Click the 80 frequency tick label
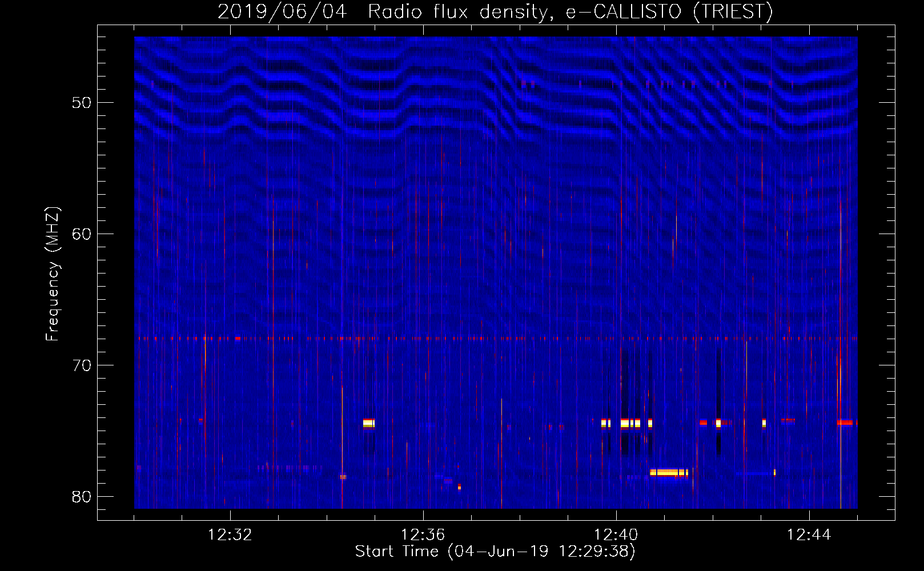 click(82, 497)
